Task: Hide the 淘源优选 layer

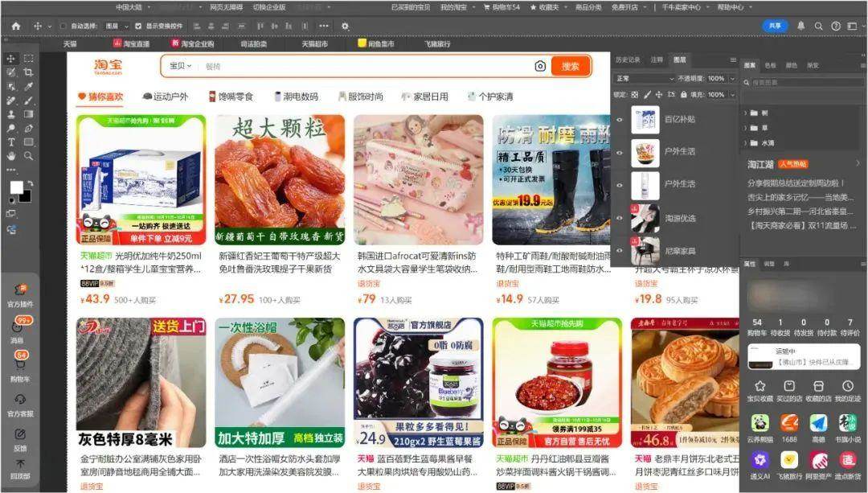Action: pos(620,218)
